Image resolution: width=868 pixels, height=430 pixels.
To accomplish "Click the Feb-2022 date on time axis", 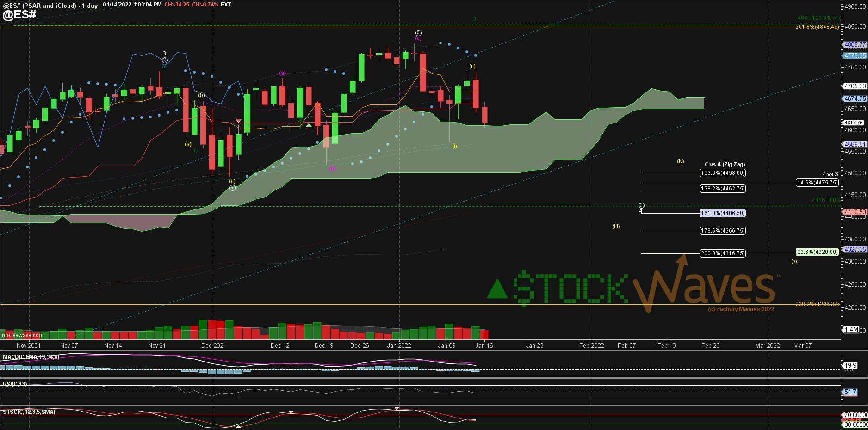I will pyautogui.click(x=592, y=345).
